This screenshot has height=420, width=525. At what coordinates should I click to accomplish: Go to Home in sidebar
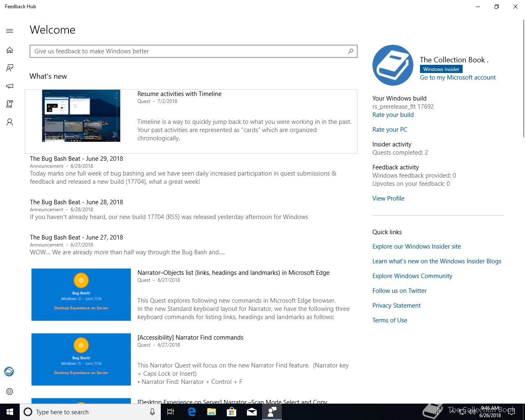tap(10, 50)
